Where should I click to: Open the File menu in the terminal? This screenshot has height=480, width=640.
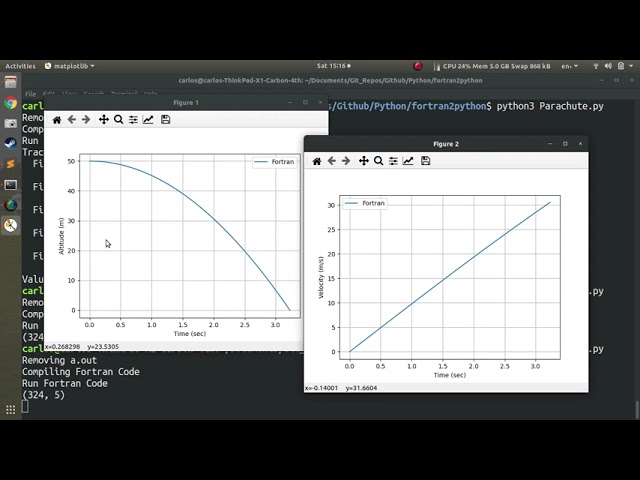tap(31, 94)
